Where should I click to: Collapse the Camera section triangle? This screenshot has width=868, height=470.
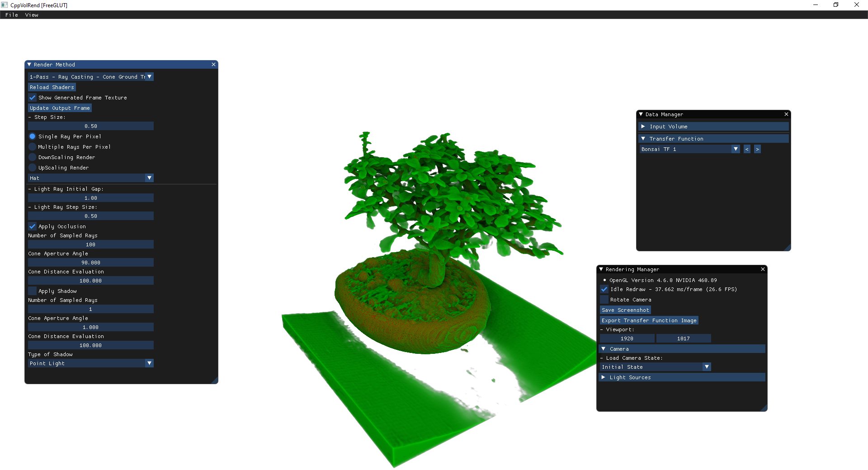coord(604,348)
